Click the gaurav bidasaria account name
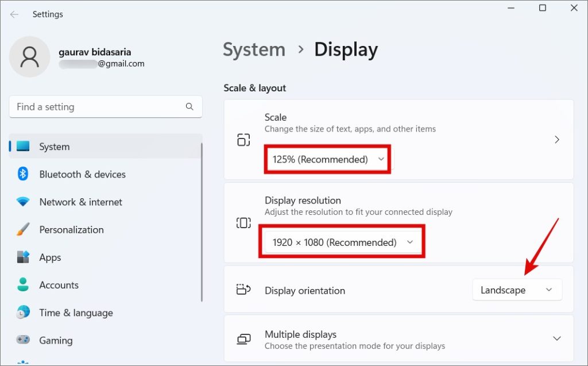 95,52
